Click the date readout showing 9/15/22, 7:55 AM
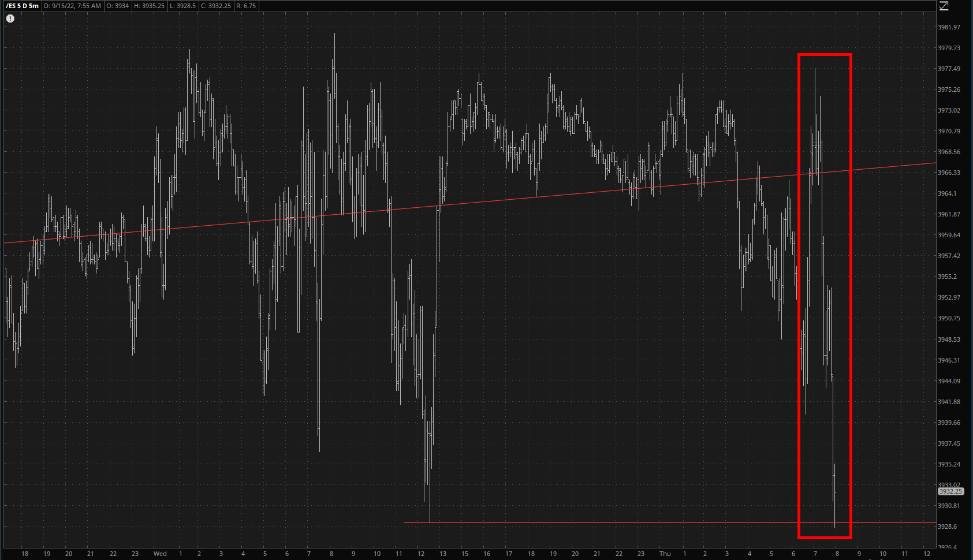Screen dimensions: 973x560 coord(72,6)
